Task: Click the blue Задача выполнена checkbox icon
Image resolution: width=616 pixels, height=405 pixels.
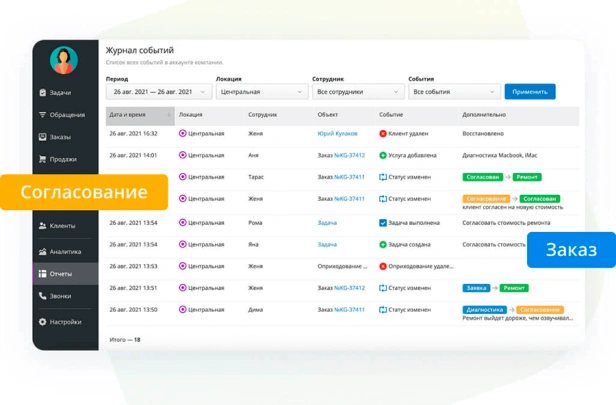Action: coord(383,223)
